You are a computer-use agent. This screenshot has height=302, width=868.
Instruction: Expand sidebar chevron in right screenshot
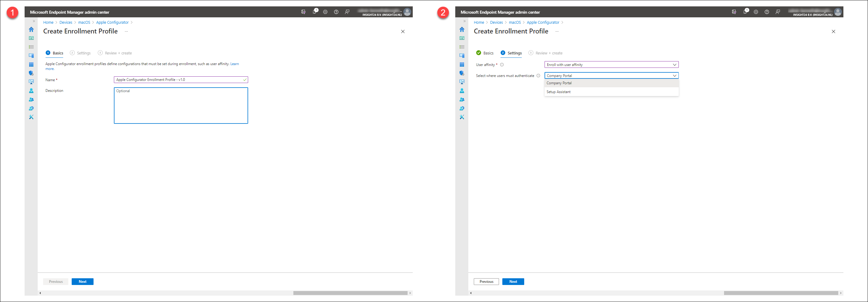pyautogui.click(x=464, y=21)
